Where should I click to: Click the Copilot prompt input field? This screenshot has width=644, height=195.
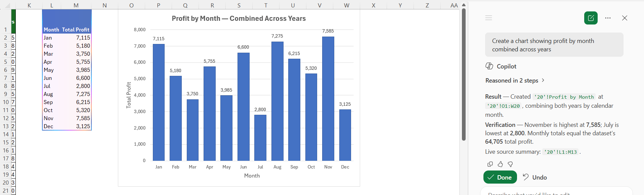[556, 193]
